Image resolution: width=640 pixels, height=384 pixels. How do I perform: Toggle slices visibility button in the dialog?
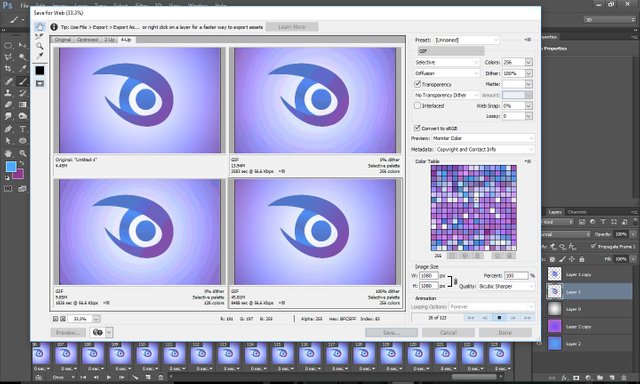(40, 83)
